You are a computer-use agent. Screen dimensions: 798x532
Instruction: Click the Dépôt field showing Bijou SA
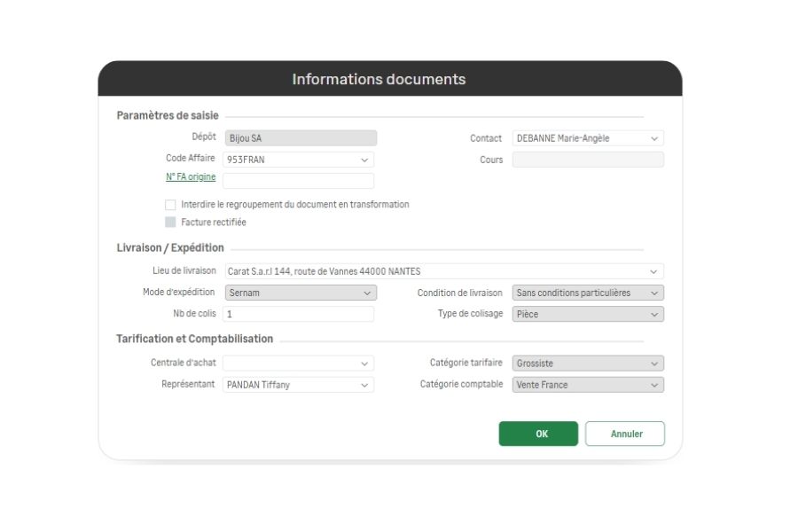pyautogui.click(x=301, y=138)
